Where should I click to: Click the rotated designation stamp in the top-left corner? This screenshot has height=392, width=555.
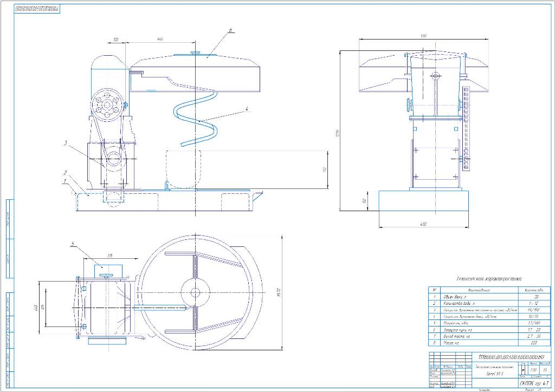click(x=37, y=9)
